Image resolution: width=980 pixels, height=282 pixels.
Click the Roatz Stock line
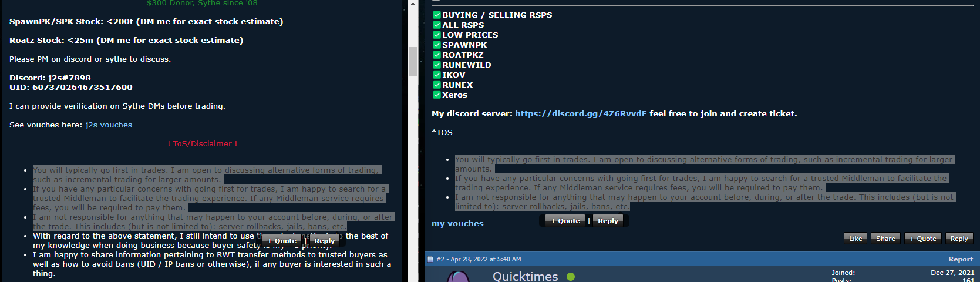pos(126,41)
